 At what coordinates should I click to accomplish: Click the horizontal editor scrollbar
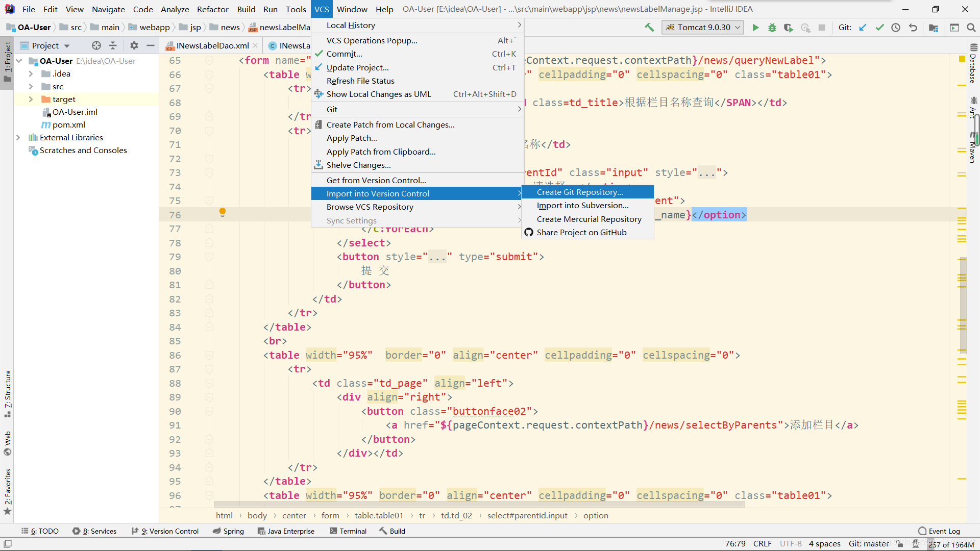[x=479, y=504]
